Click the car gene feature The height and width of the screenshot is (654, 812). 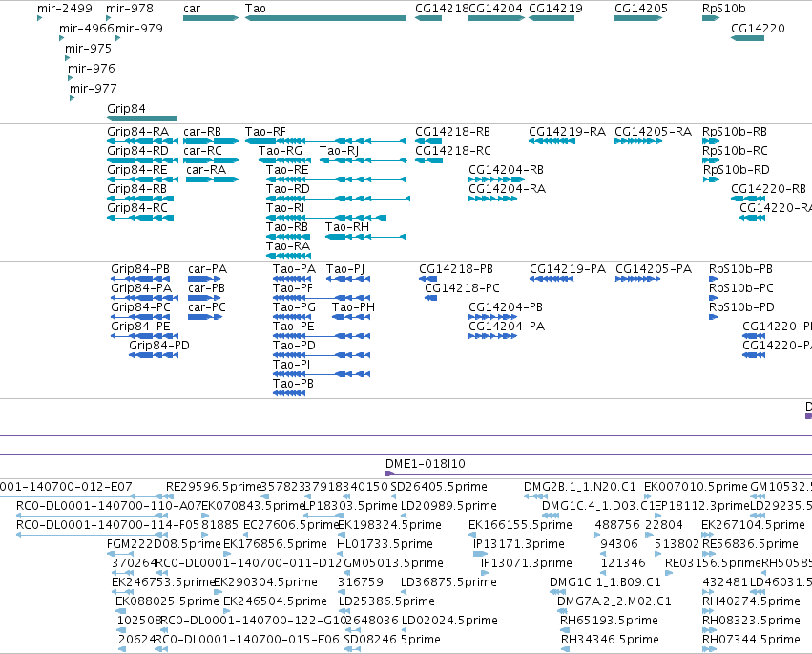(x=211, y=18)
